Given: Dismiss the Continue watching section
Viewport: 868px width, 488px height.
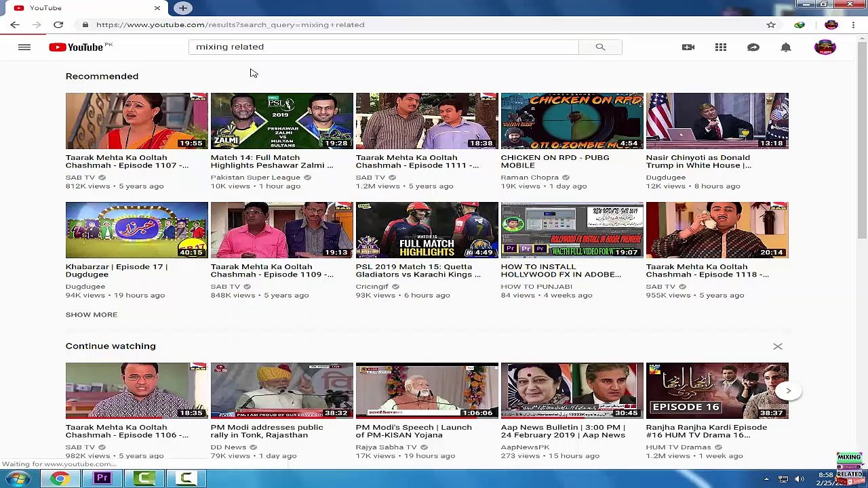Looking at the screenshot, I should (778, 346).
